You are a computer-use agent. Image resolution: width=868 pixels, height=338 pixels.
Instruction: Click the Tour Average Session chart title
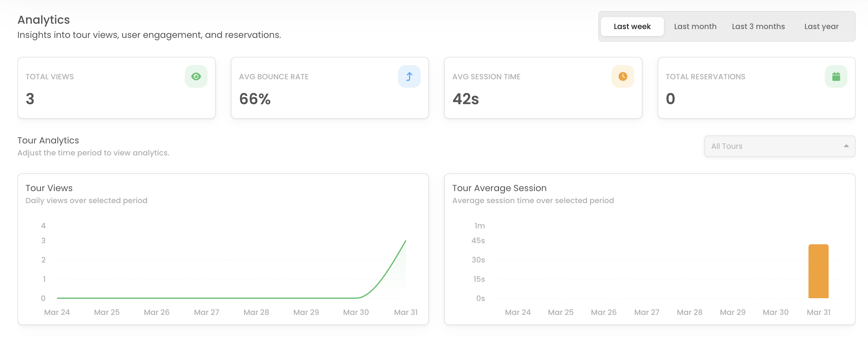pos(499,188)
